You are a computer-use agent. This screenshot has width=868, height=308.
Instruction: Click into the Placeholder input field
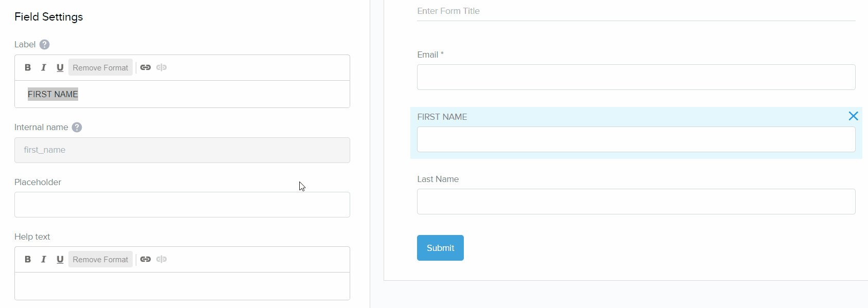(182, 205)
